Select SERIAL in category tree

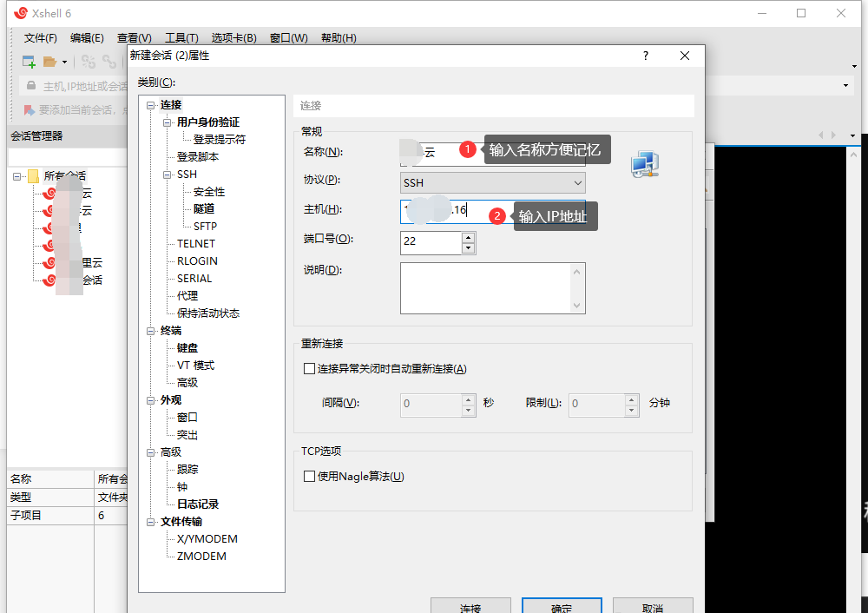point(194,279)
